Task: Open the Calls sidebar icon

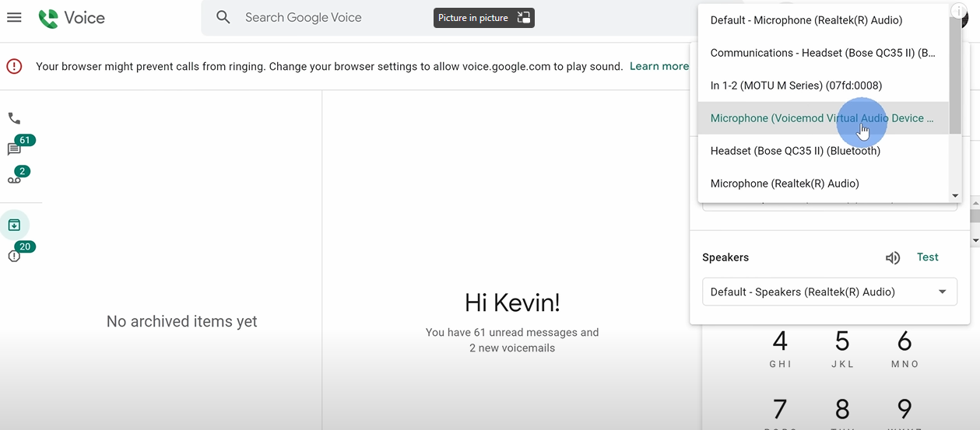Action: coord(14,118)
